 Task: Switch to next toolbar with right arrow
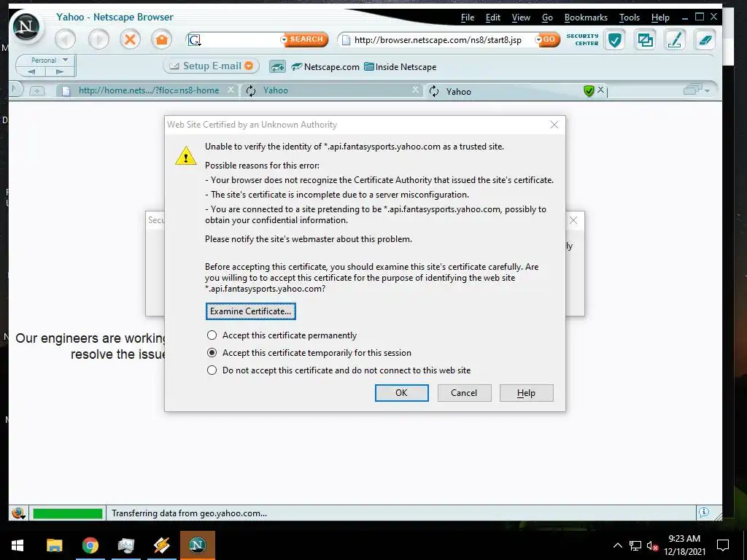click(x=60, y=71)
